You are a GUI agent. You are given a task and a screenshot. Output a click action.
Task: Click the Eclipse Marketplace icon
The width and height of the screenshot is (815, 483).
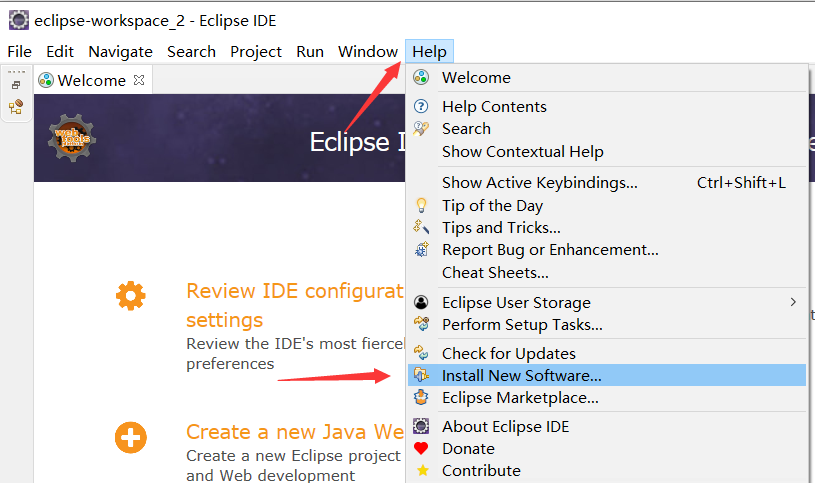(x=421, y=398)
